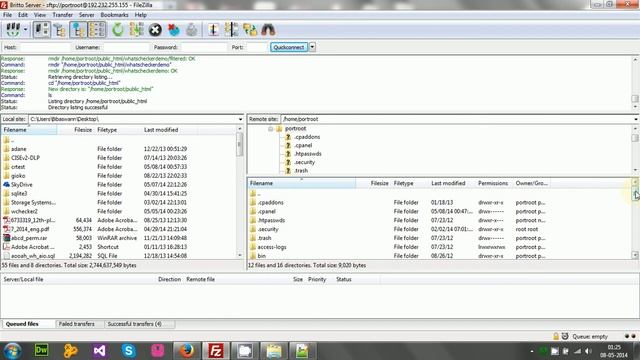
Task: Open the Site Manager dropdown arrow
Action: click(25, 29)
